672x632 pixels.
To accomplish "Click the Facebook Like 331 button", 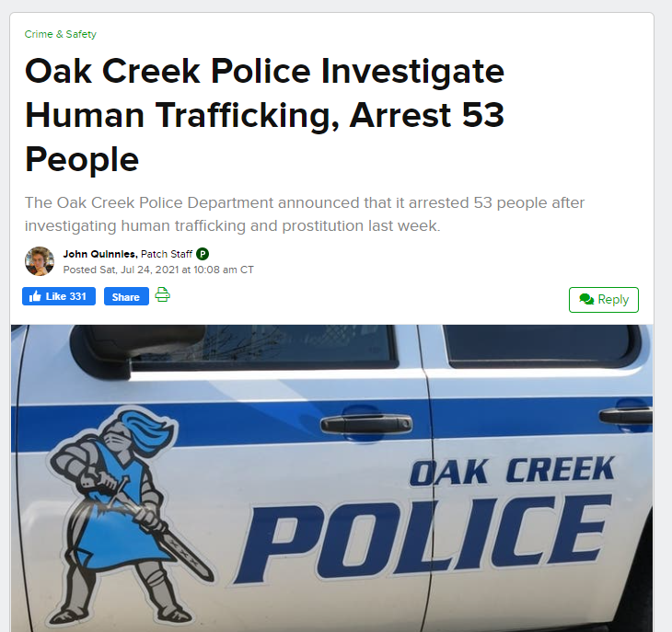I will (59, 296).
